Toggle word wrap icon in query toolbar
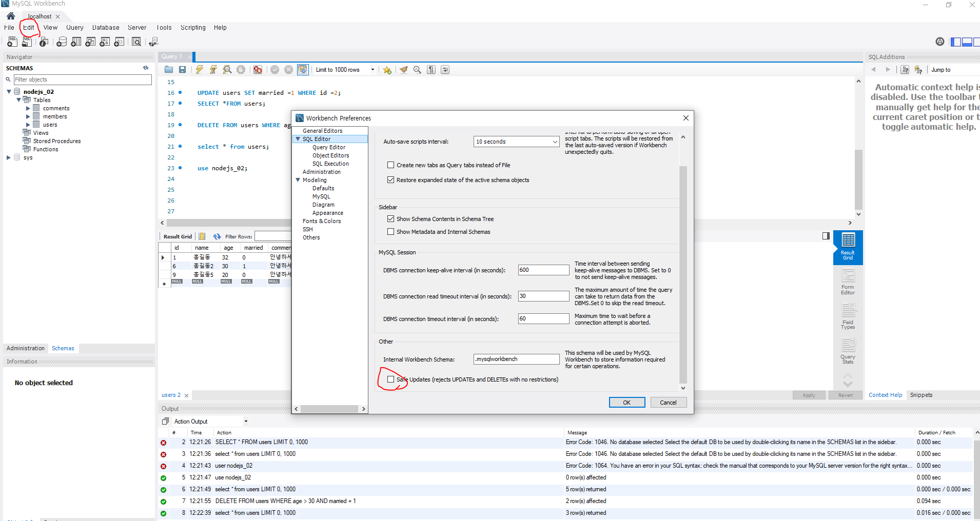Viewport: 980px width, 521px height. point(445,70)
